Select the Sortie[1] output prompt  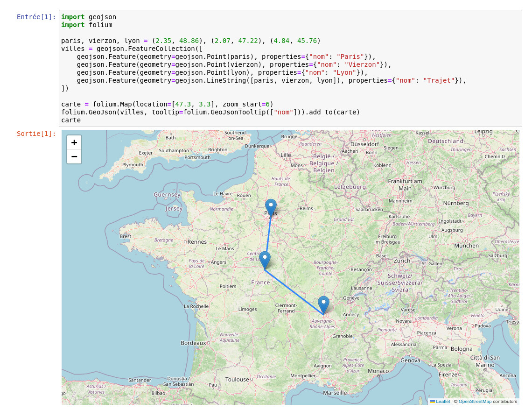(x=36, y=134)
